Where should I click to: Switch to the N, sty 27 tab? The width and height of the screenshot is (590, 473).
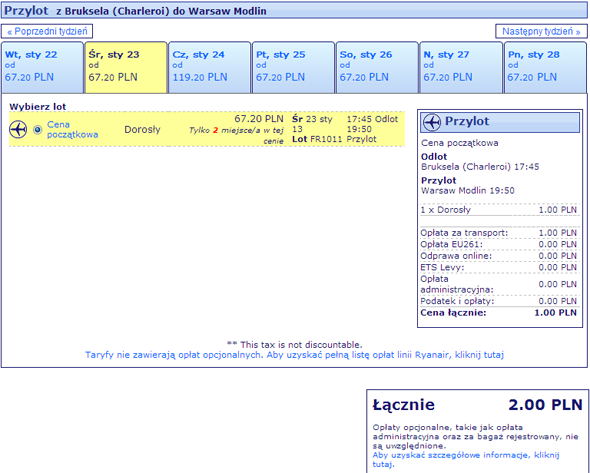461,67
